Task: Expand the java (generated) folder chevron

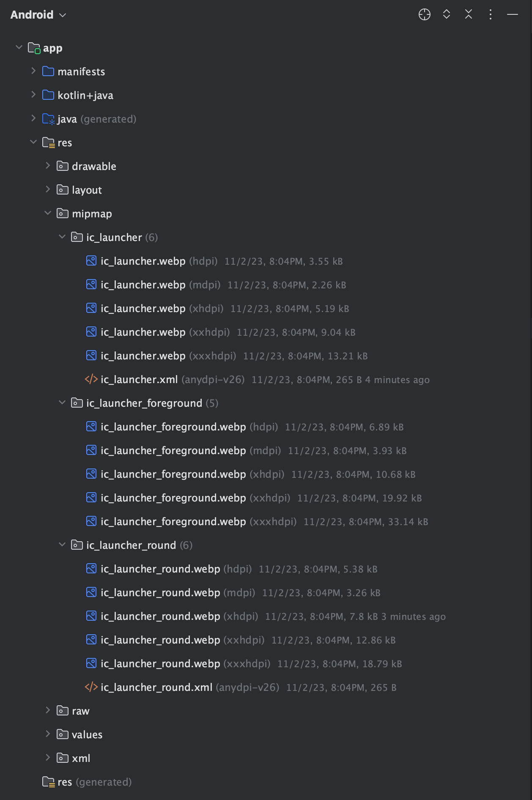Action: click(33, 118)
